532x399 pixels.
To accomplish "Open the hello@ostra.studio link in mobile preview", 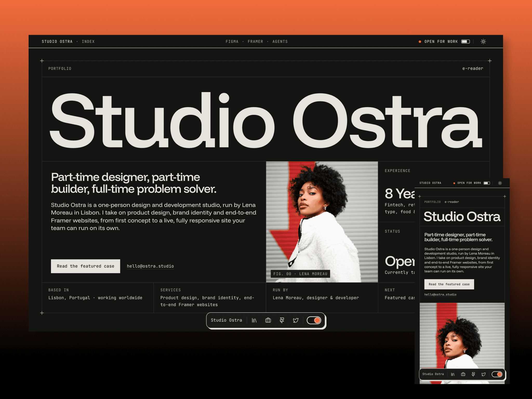I will pos(440,295).
